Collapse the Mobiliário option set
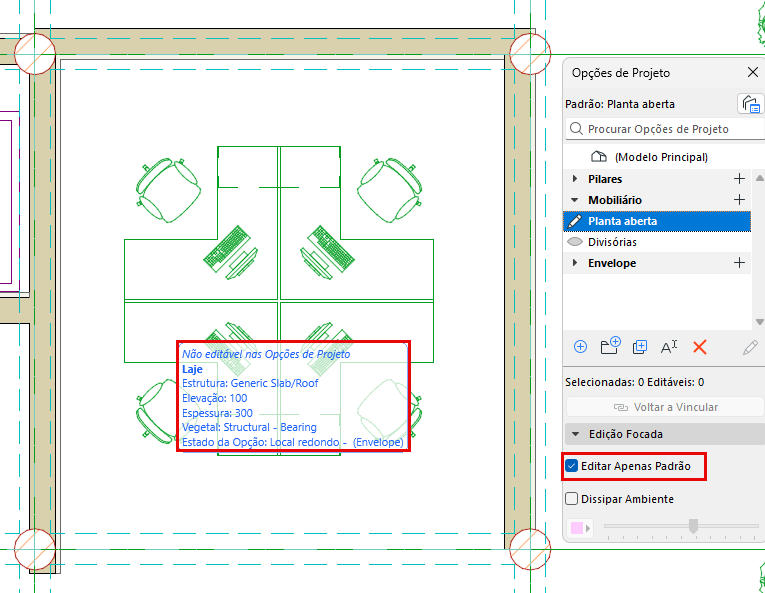This screenshot has height=593, width=765. click(x=575, y=200)
